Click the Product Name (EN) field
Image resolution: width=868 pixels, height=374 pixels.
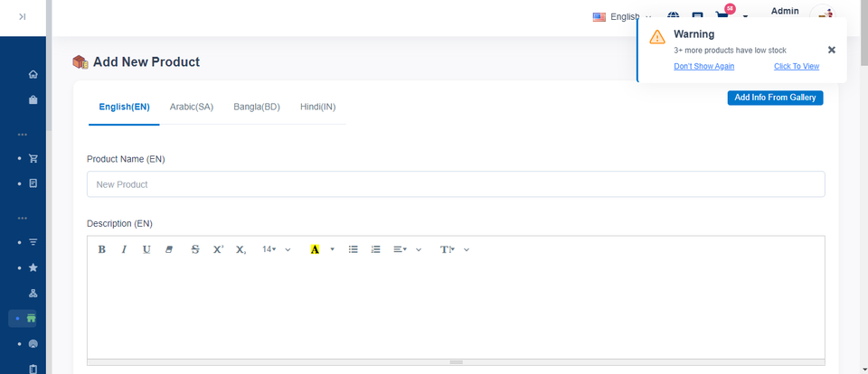point(456,184)
